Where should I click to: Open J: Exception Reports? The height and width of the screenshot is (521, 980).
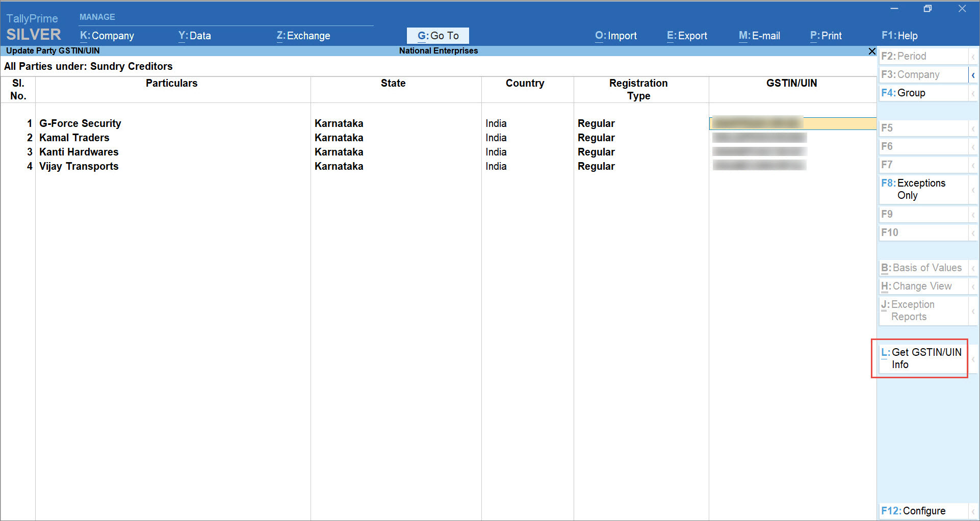[x=923, y=310]
